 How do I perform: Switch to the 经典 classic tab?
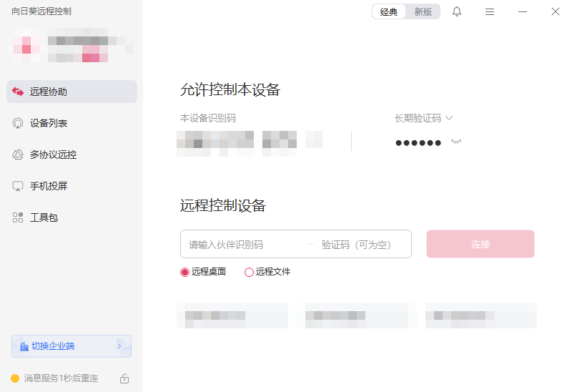[389, 11]
